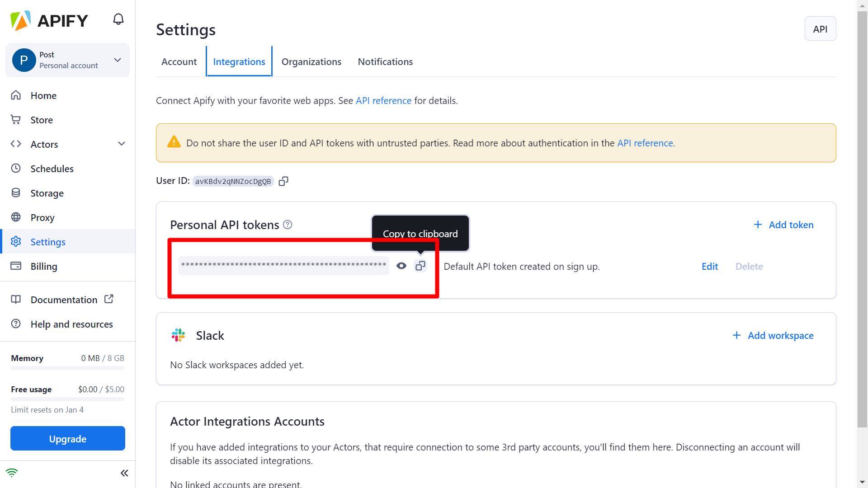The height and width of the screenshot is (488, 868).
Task: Switch to the Notifications tab
Action: tap(385, 61)
